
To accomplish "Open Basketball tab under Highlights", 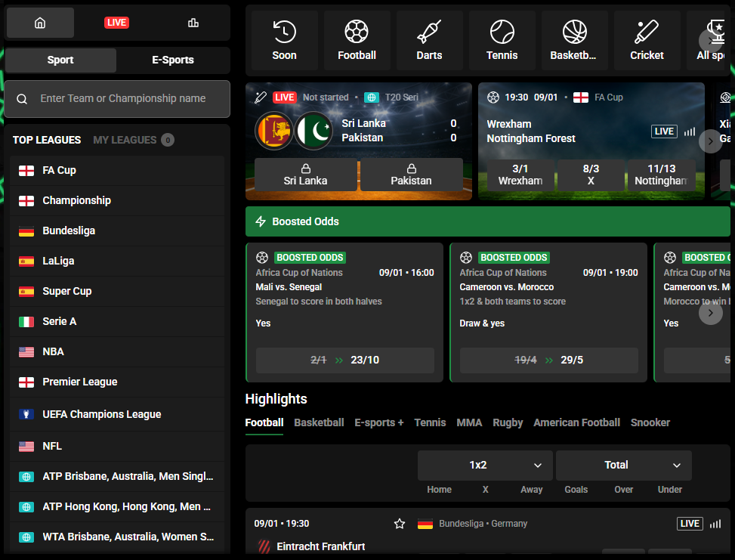I will click(319, 422).
